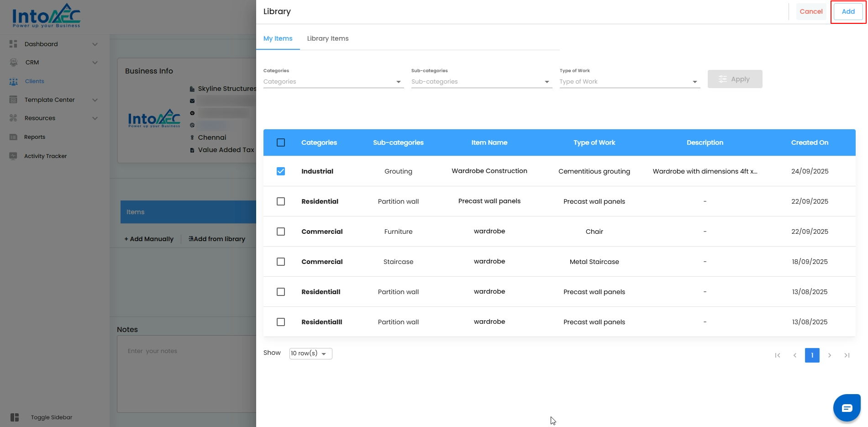Select the My Items tab
Screen dimensions: 868x427
[278, 38]
